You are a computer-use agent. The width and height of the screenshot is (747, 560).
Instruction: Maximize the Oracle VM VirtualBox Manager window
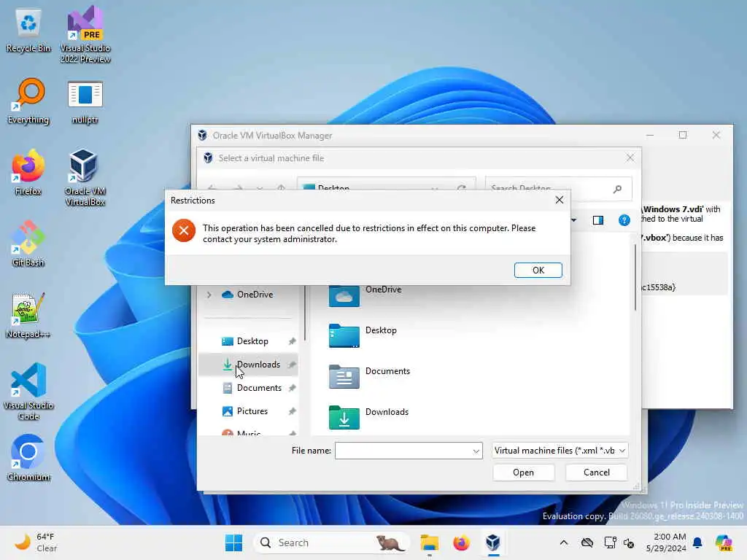point(683,135)
